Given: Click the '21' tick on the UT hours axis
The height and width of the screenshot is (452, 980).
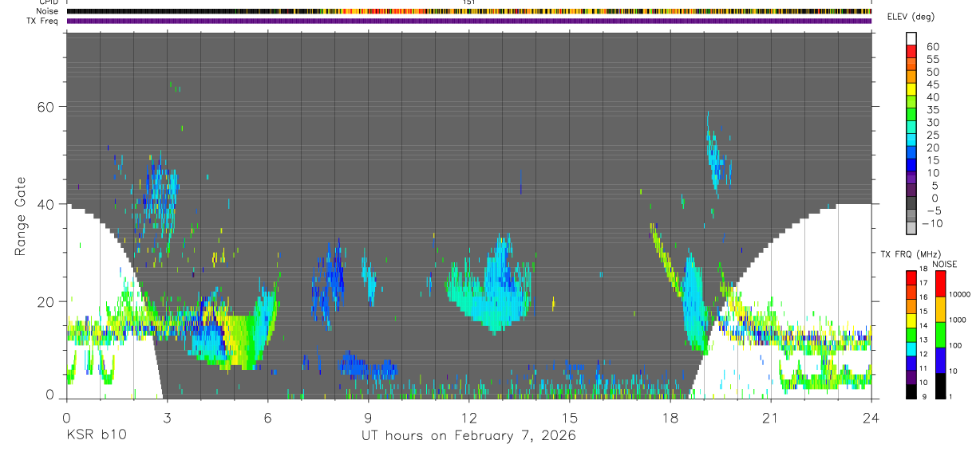Looking at the screenshot, I should click(770, 416).
